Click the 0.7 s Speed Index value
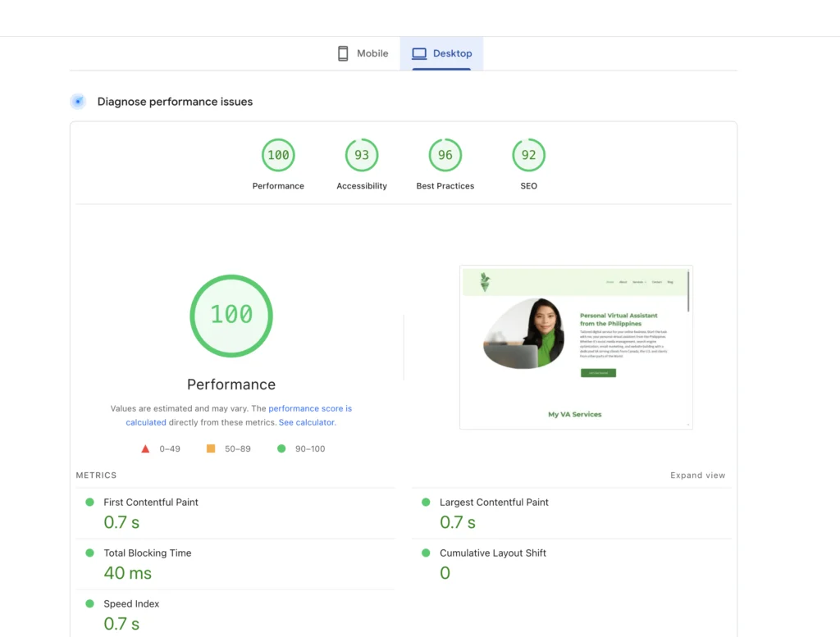 pos(121,624)
